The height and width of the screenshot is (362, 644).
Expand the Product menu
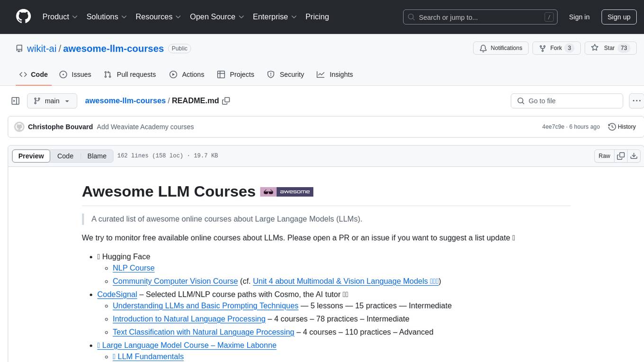[x=60, y=17]
